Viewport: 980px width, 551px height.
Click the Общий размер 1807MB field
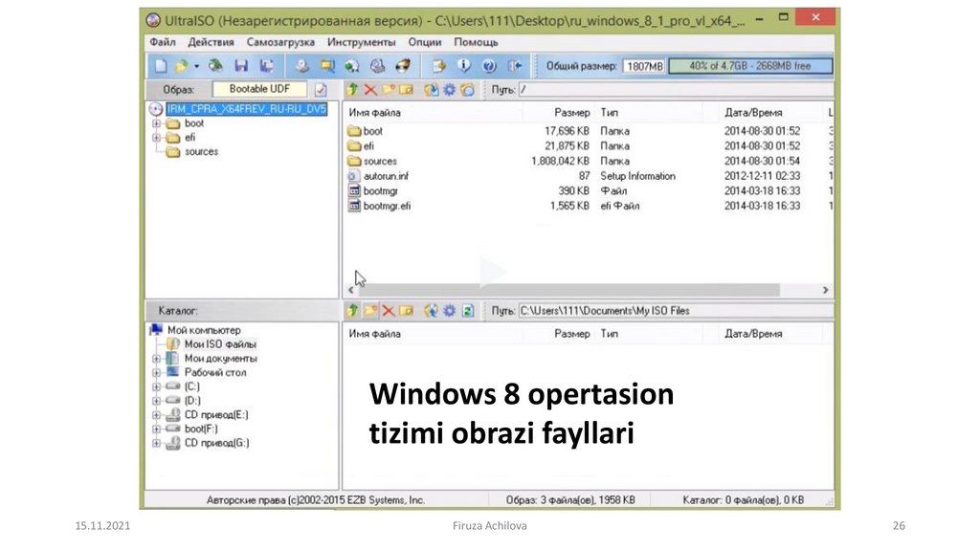pos(644,66)
